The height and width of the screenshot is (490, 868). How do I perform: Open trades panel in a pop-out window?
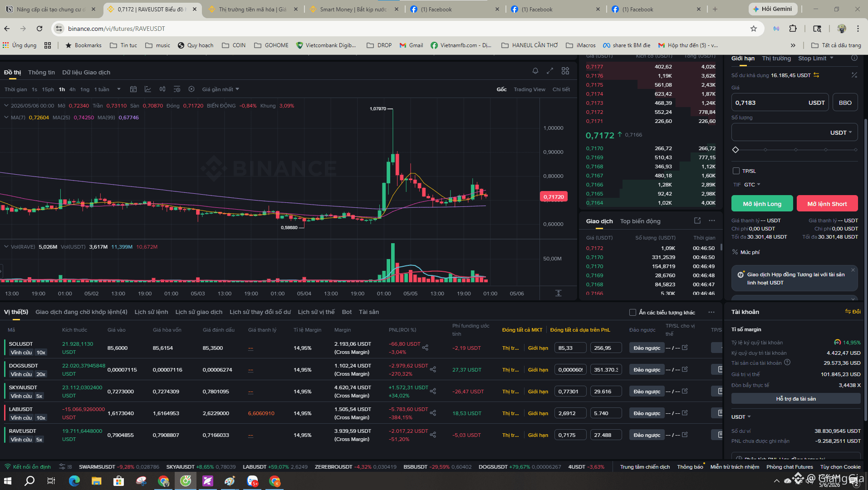point(697,220)
